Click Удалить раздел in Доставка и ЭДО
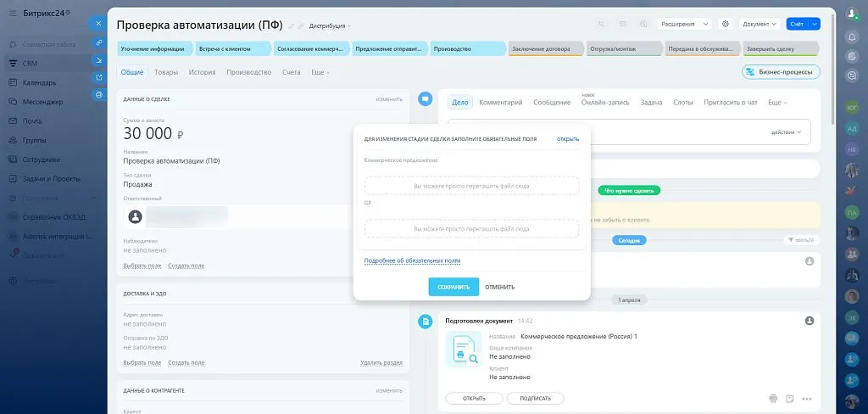This screenshot has height=414, width=868. (x=381, y=363)
